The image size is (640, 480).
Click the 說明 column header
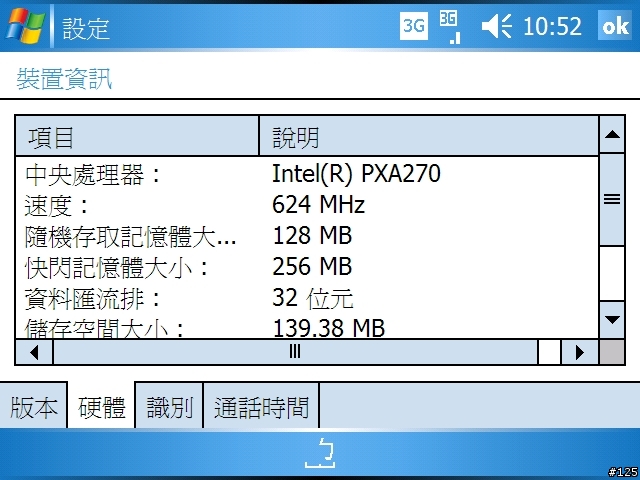(429, 136)
